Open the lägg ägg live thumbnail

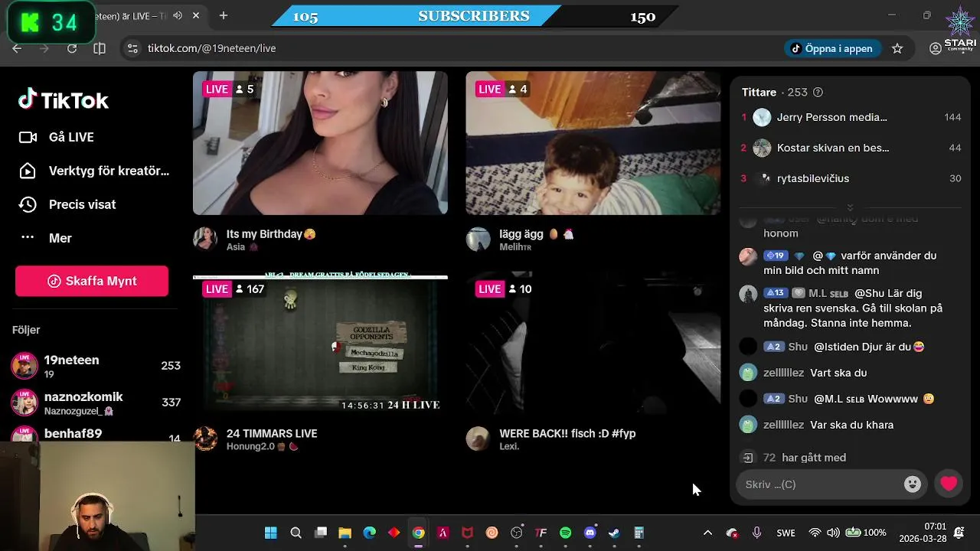click(593, 143)
